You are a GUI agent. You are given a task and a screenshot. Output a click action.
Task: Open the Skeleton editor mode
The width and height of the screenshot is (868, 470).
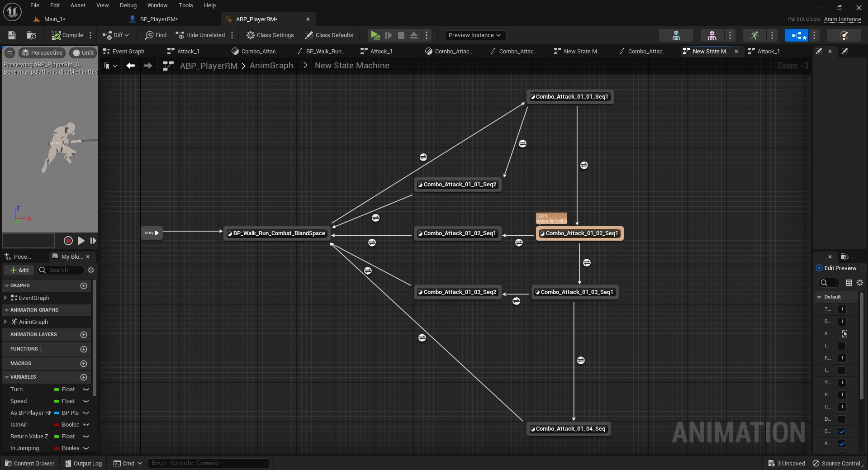point(676,35)
